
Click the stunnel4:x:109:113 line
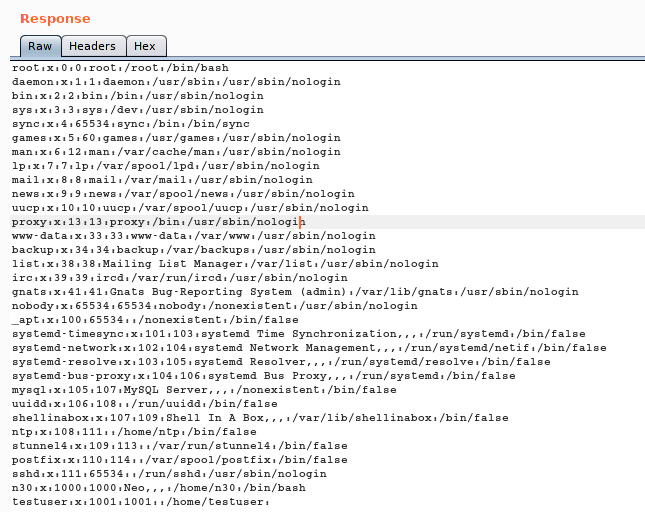tap(180, 446)
